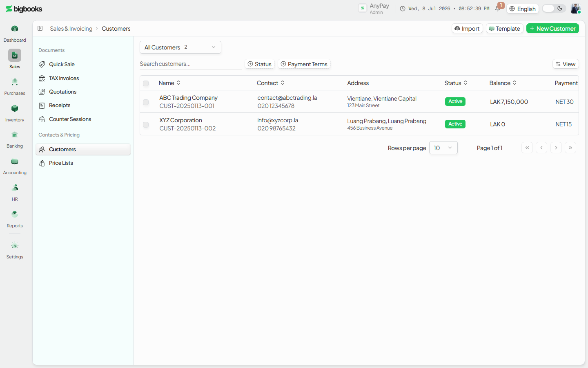The height and width of the screenshot is (368, 588).
Task: Click Vientiane, Vientiane Capital address
Action: click(382, 99)
